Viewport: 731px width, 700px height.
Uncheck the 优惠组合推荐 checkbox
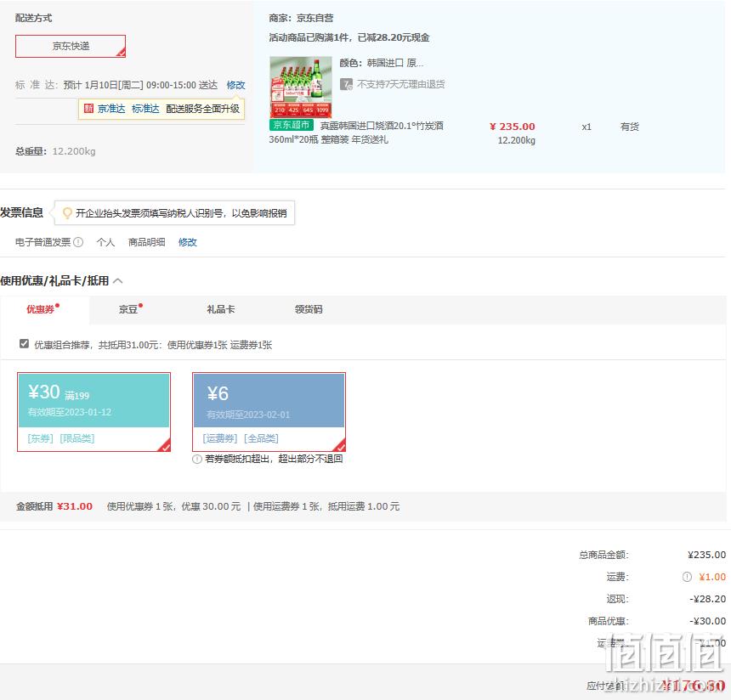pyautogui.click(x=24, y=343)
